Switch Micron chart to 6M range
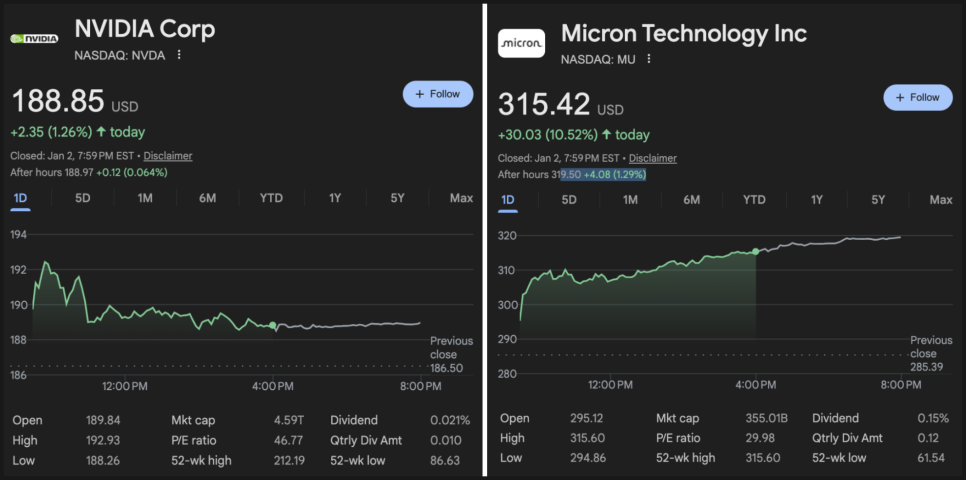 point(691,200)
